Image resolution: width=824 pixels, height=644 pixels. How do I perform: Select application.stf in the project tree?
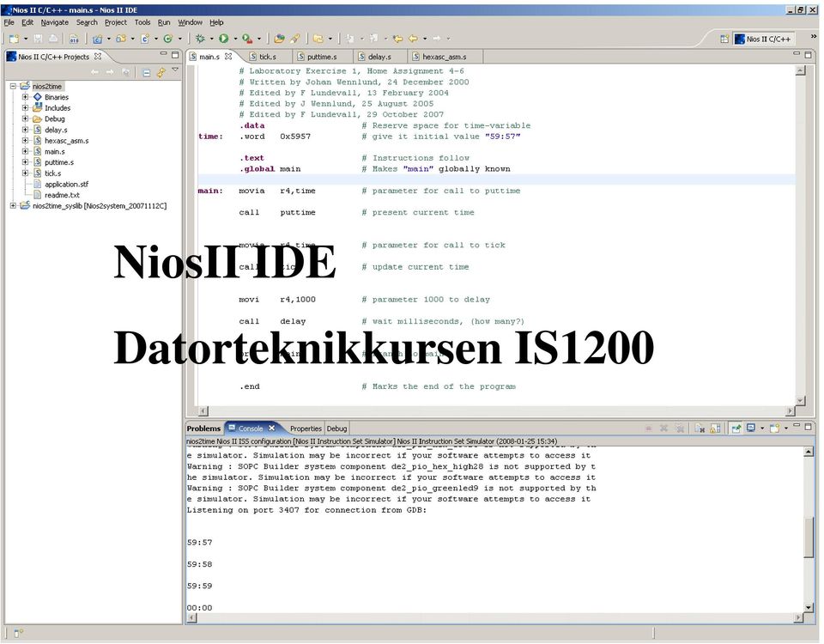click(x=67, y=185)
